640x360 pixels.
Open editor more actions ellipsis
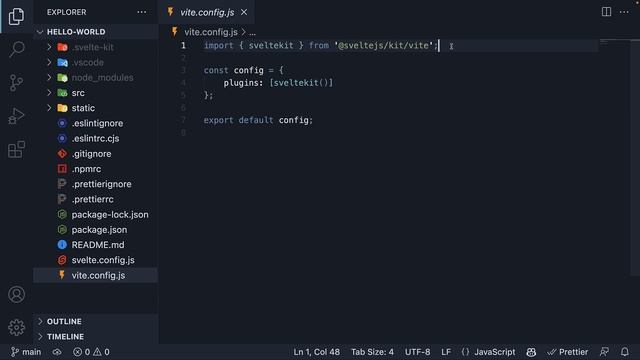coord(624,12)
